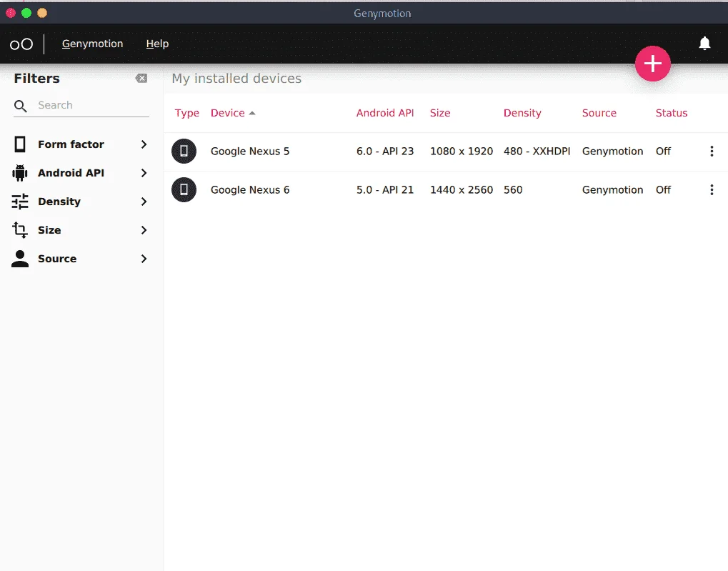Select Form factor filter label
This screenshot has width=728, height=571.
[x=71, y=144]
